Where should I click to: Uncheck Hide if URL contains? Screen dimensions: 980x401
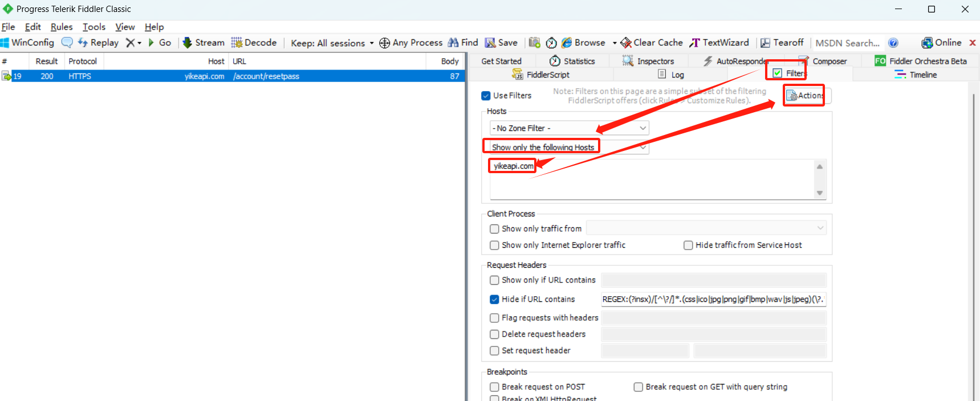pyautogui.click(x=494, y=299)
